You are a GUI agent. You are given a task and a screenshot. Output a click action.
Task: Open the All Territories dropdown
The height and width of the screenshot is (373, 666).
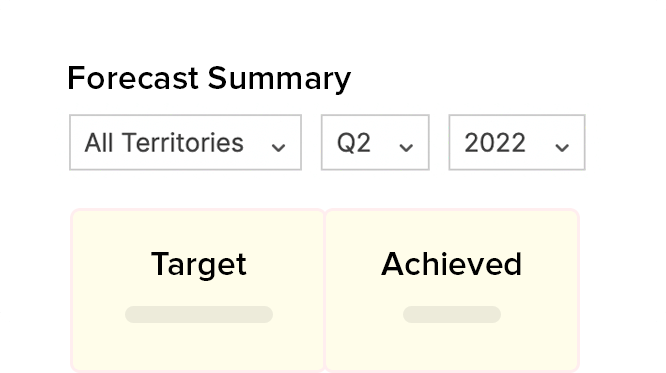(x=185, y=142)
